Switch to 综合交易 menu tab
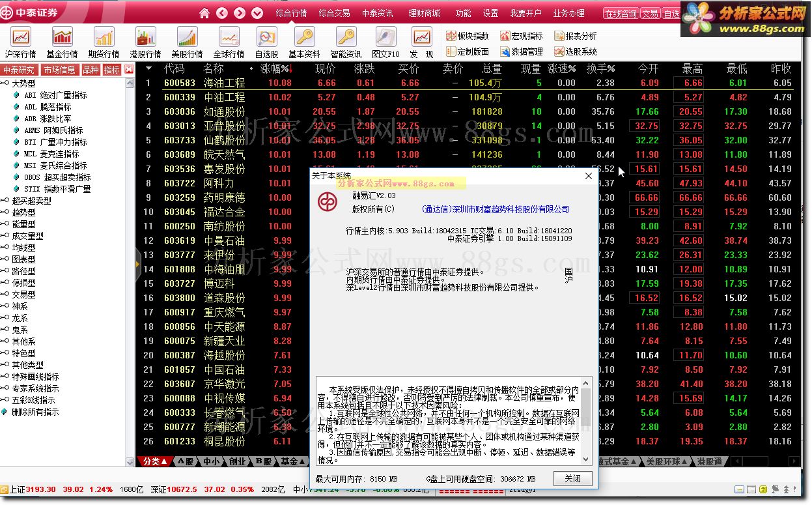 click(334, 13)
